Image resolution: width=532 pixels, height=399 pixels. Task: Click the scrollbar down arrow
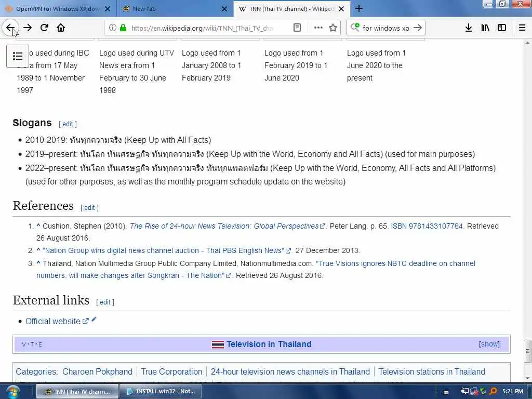527,378
